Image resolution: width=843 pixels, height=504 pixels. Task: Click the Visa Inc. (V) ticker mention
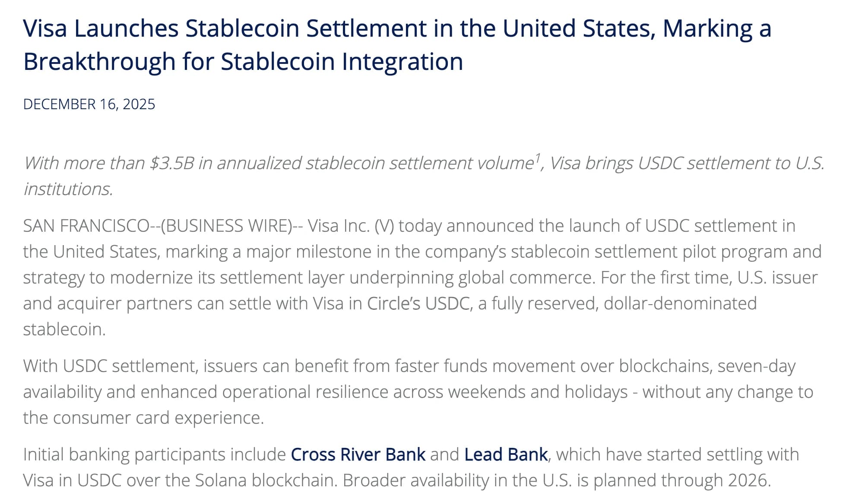(351, 226)
